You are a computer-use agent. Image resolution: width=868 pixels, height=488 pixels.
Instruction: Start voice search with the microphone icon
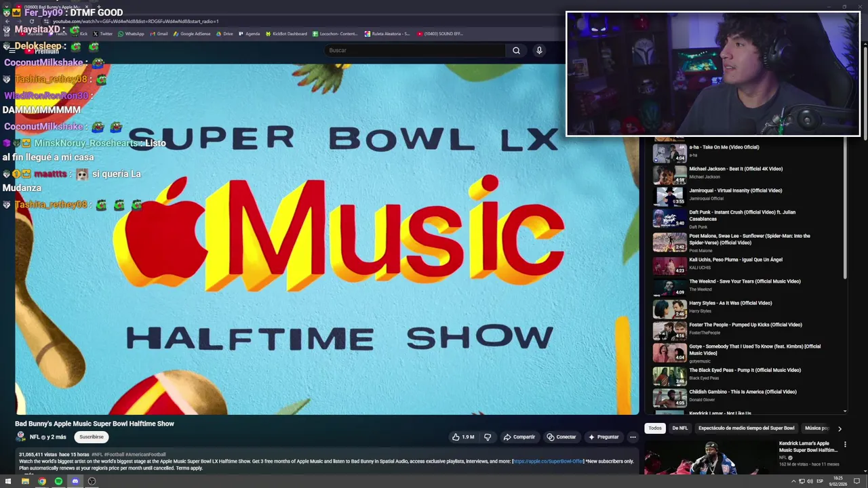539,50
